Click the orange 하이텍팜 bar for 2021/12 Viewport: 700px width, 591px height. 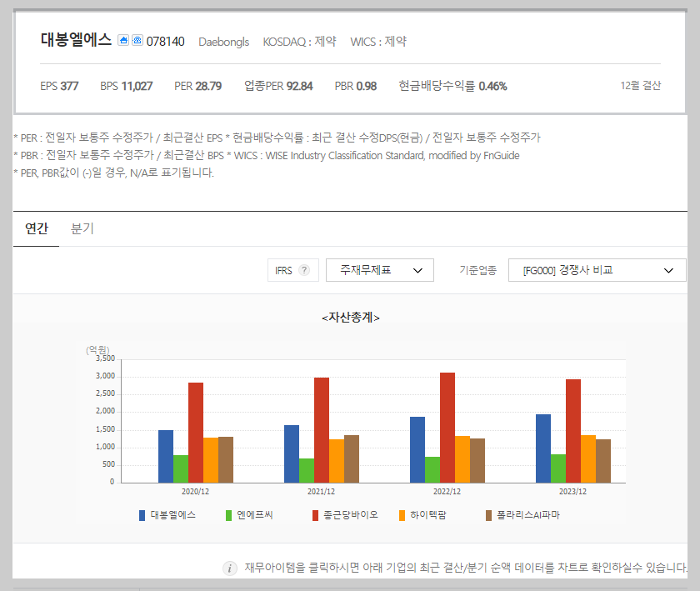[x=337, y=461]
